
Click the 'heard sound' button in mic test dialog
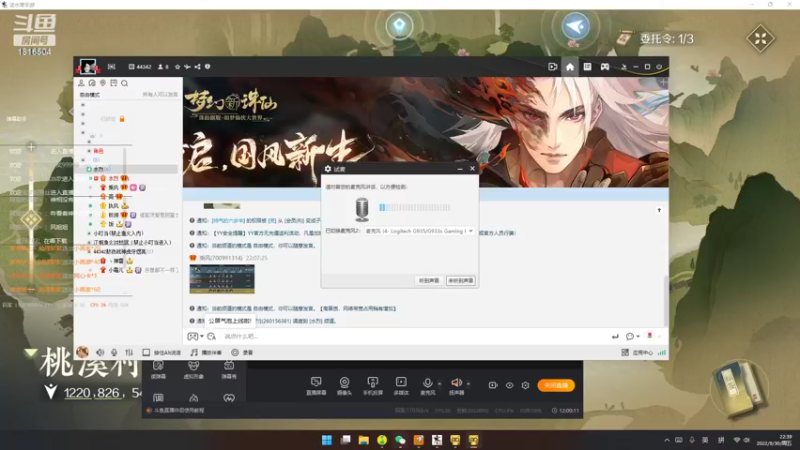click(x=429, y=281)
